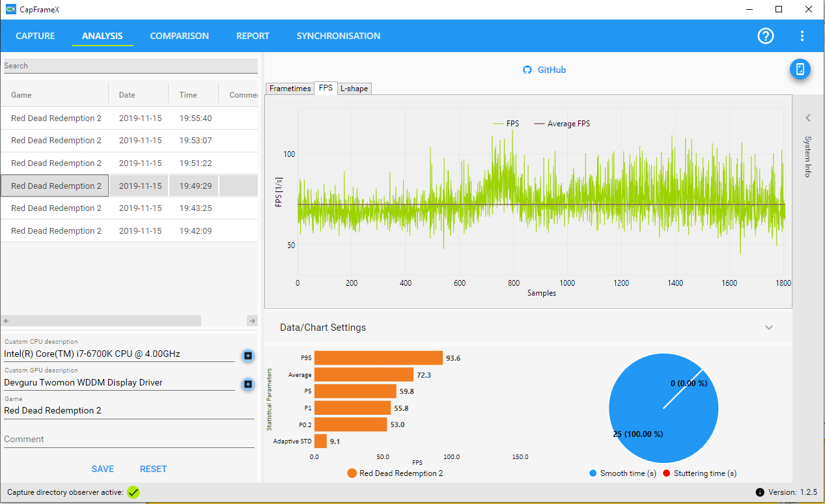This screenshot has height=504, width=825.
Task: Click the Search input field
Action: click(x=130, y=66)
